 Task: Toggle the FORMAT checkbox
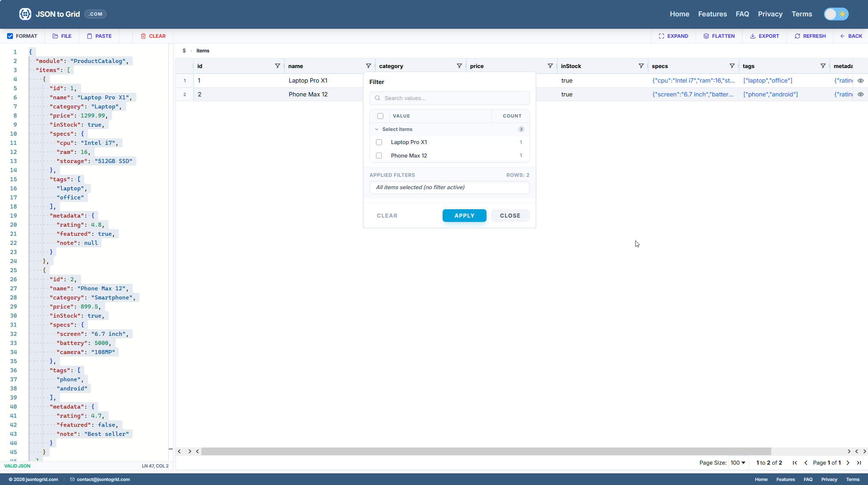(x=10, y=36)
